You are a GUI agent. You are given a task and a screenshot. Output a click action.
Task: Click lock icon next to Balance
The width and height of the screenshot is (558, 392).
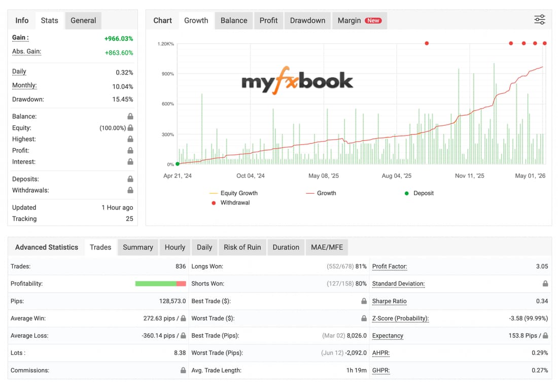click(130, 116)
